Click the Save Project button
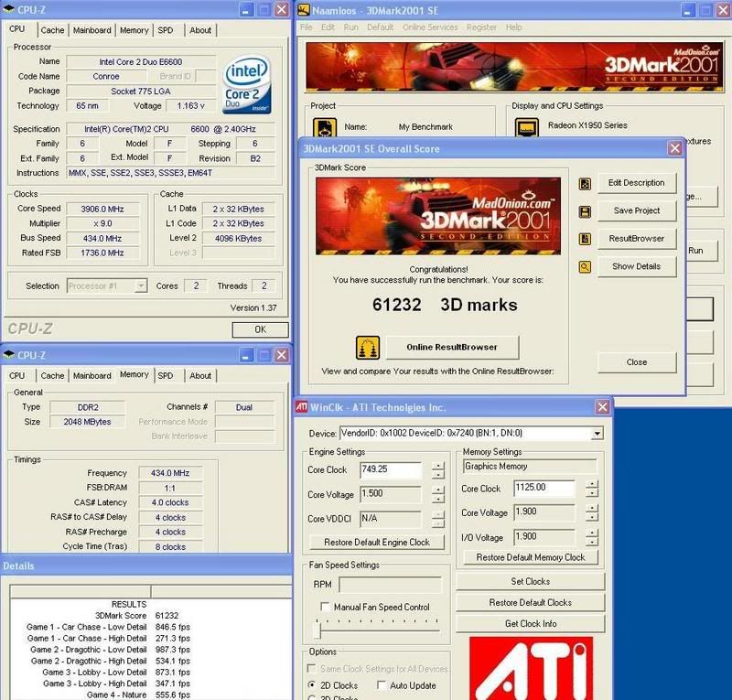Image resolution: width=732 pixels, height=700 pixels. [636, 210]
